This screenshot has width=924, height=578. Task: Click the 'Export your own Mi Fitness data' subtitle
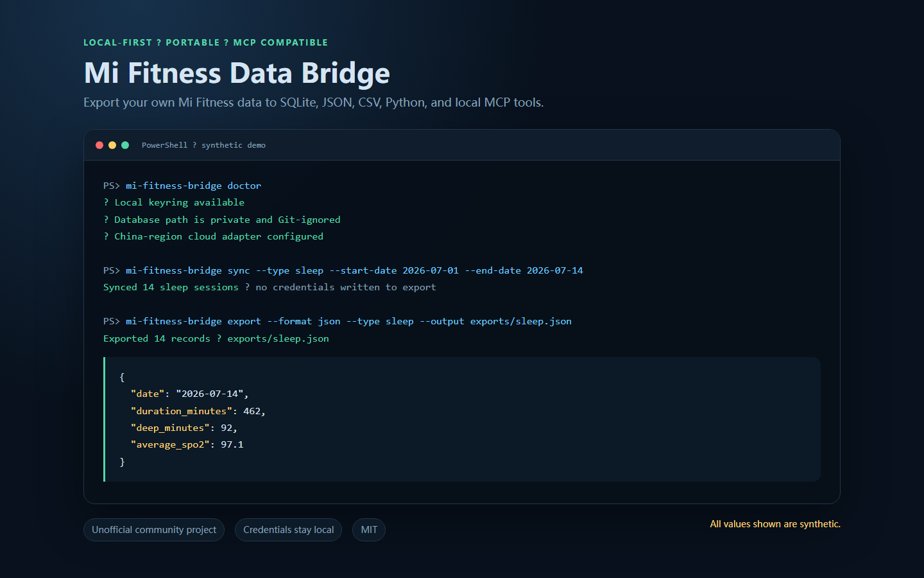tap(313, 103)
